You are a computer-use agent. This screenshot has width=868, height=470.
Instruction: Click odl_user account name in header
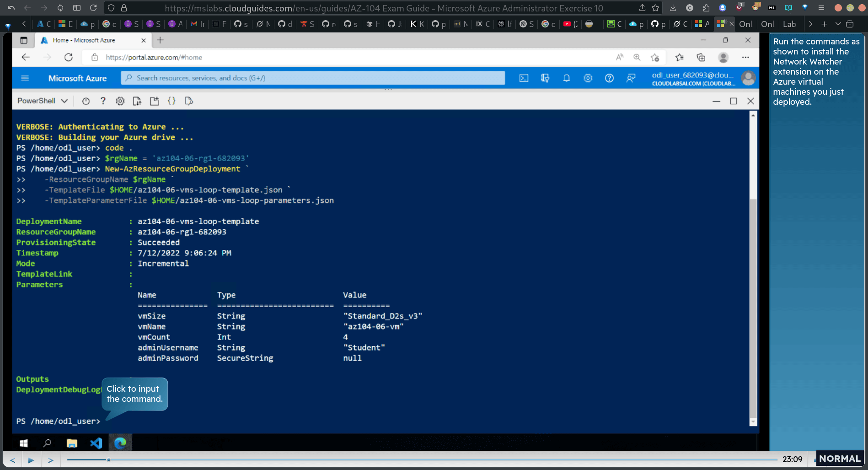tap(693, 75)
